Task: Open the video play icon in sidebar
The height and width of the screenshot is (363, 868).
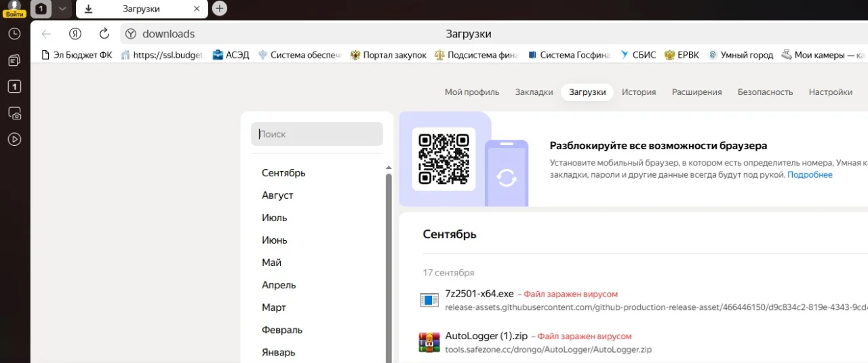Action: 14,139
